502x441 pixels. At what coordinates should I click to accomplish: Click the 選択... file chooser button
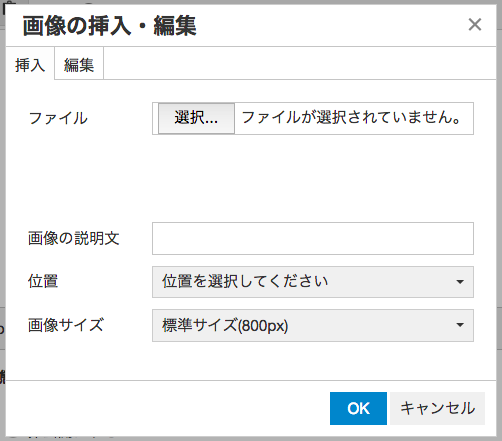pyautogui.click(x=196, y=118)
